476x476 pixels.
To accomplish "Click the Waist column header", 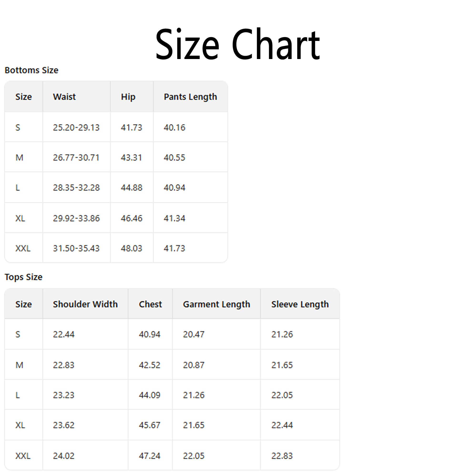I will (64, 97).
